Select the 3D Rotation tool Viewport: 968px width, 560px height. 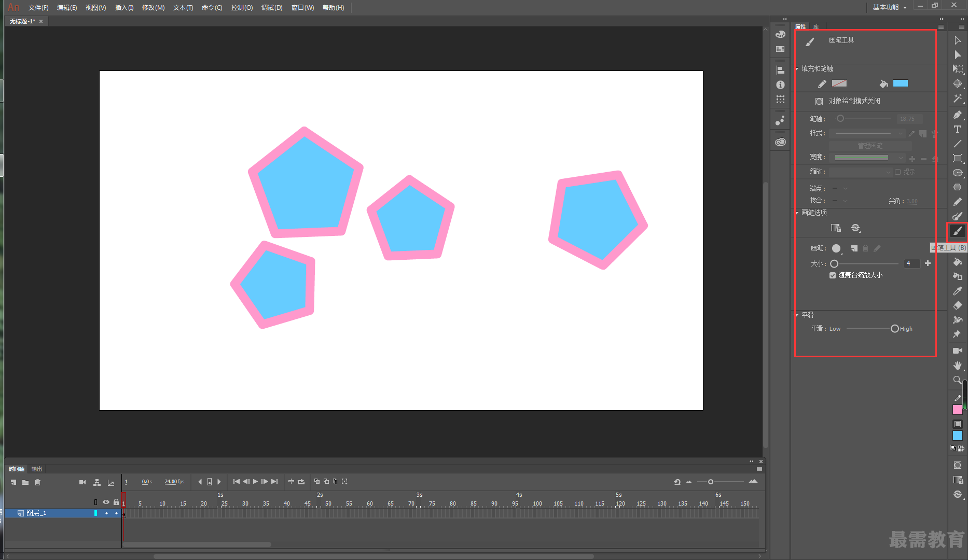(x=958, y=83)
